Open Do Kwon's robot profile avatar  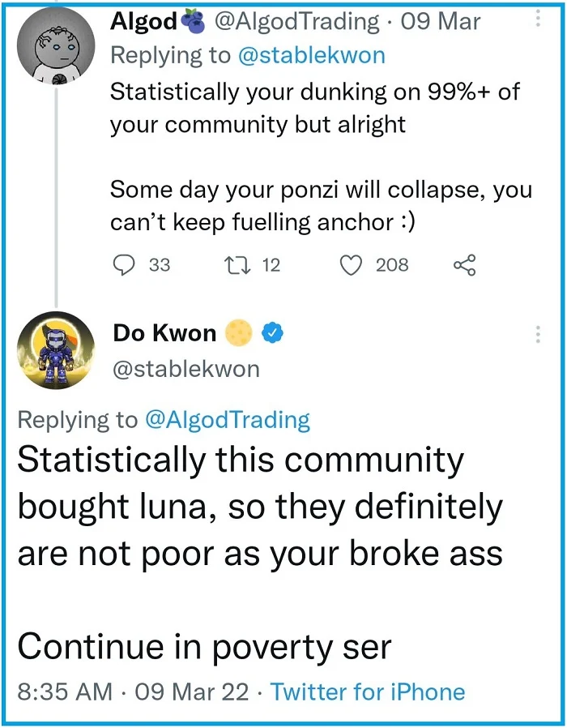[56, 350]
